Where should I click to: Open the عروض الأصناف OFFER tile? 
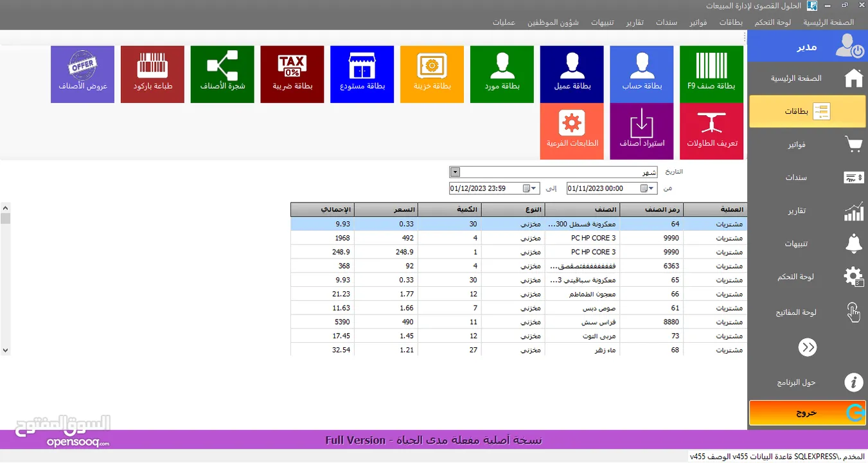coord(82,74)
